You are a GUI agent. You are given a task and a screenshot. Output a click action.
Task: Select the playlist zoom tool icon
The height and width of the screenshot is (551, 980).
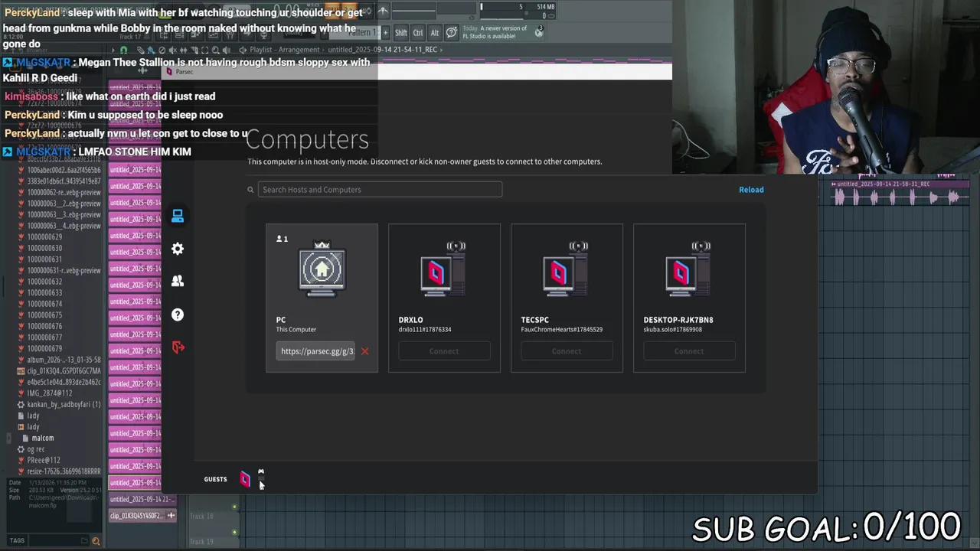(x=215, y=50)
